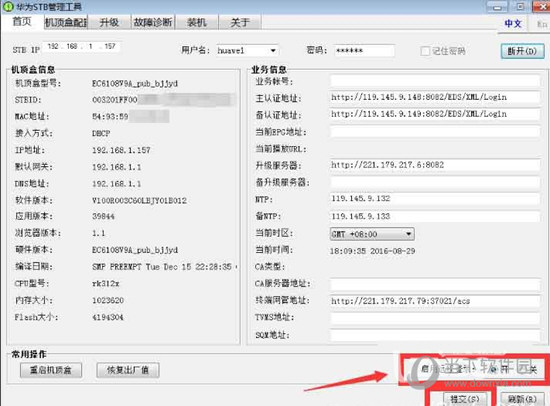The height and width of the screenshot is (406, 550).
Task: Click the 主认证地址 URL field
Action: pos(435,97)
